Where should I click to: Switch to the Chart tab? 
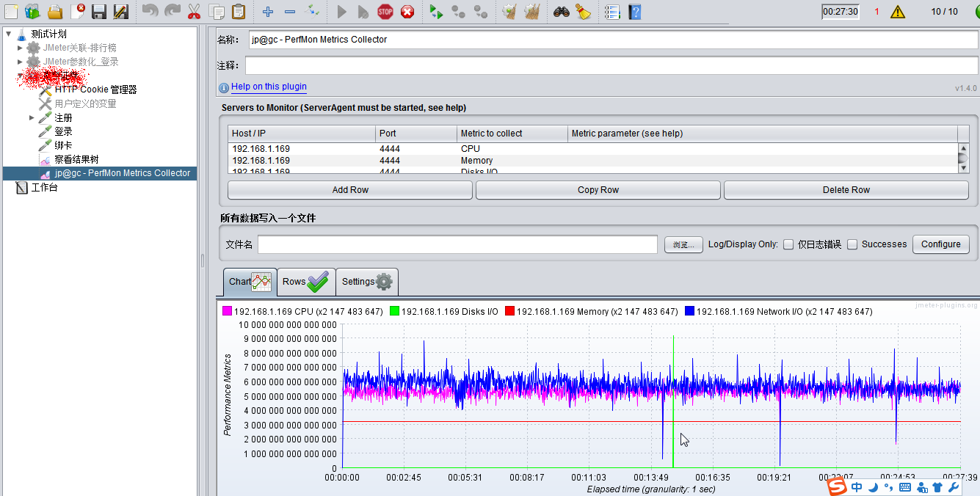tap(250, 282)
